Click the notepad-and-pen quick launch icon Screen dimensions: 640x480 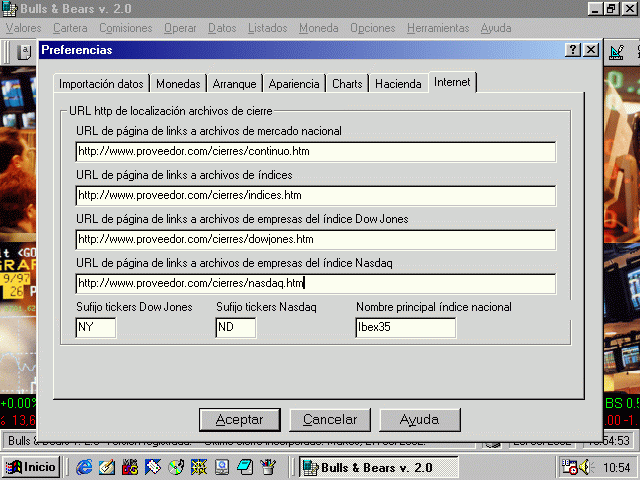[x=107, y=467]
